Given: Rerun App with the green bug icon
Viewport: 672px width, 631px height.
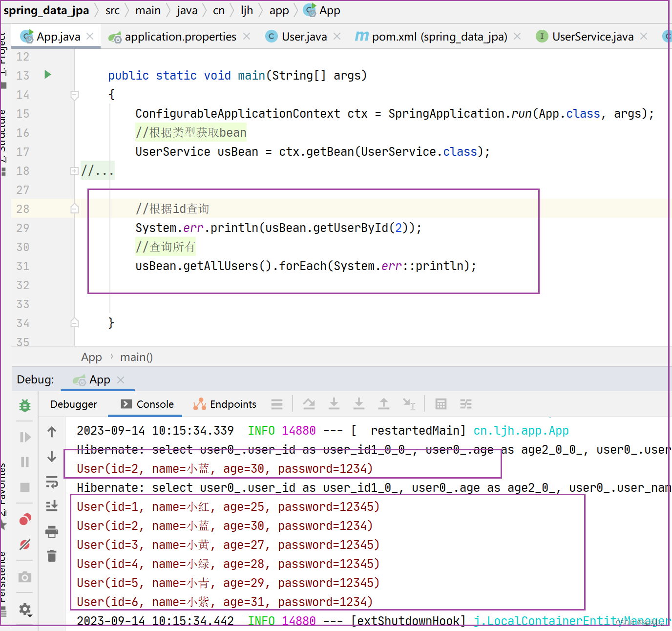Looking at the screenshot, I should pyautogui.click(x=25, y=405).
